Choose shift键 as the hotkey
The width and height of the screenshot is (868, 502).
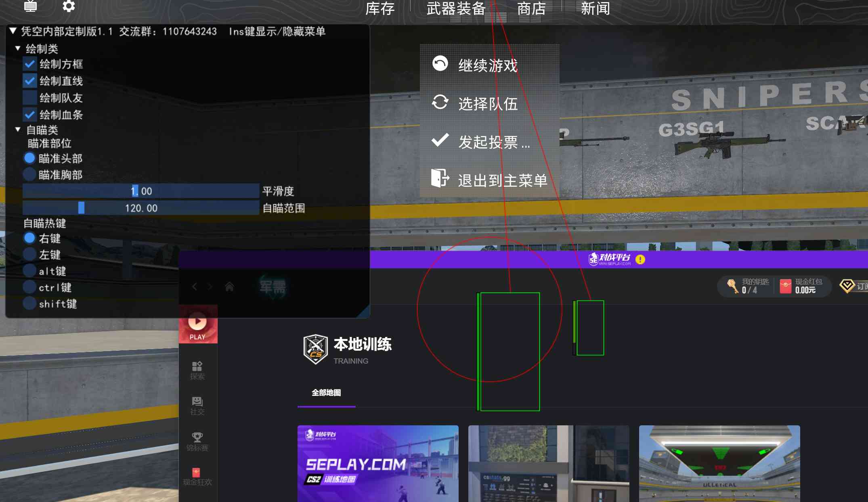click(29, 303)
